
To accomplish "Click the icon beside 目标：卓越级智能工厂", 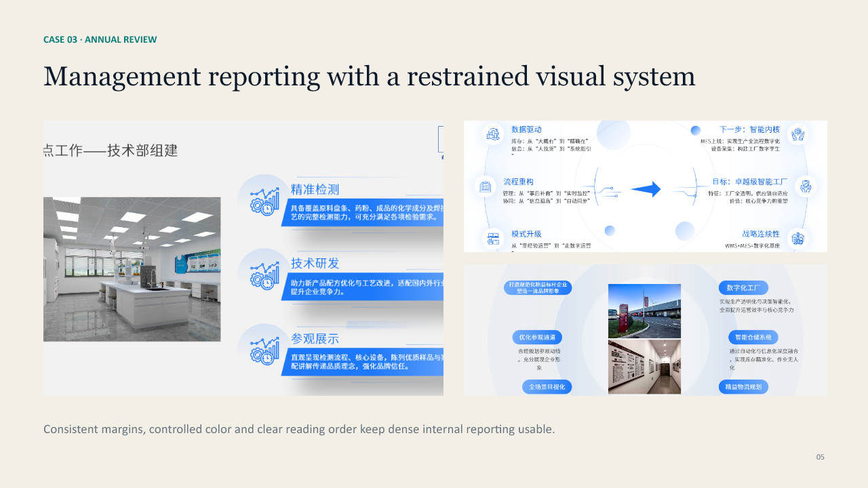I will (805, 186).
